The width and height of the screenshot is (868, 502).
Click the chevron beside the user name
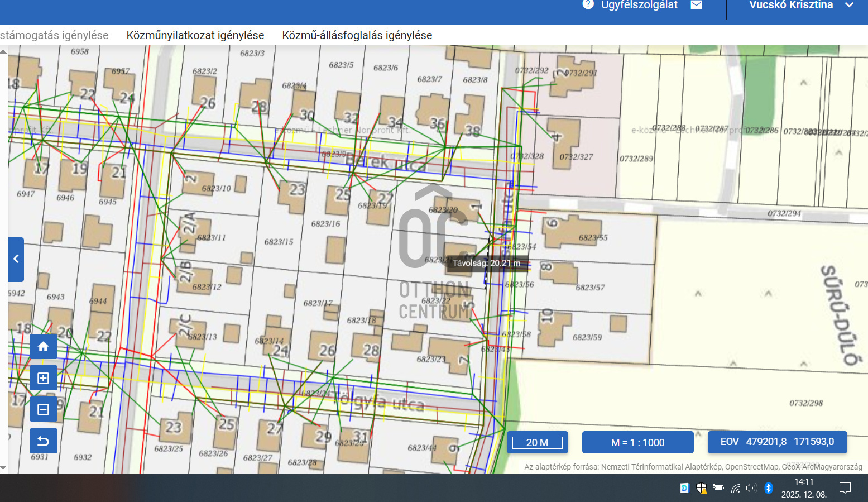849,6
